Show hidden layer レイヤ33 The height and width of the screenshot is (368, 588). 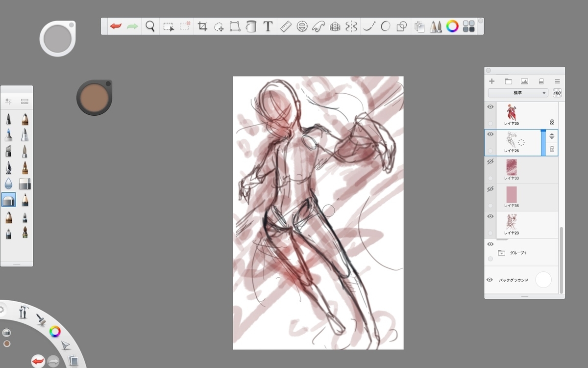point(490,161)
